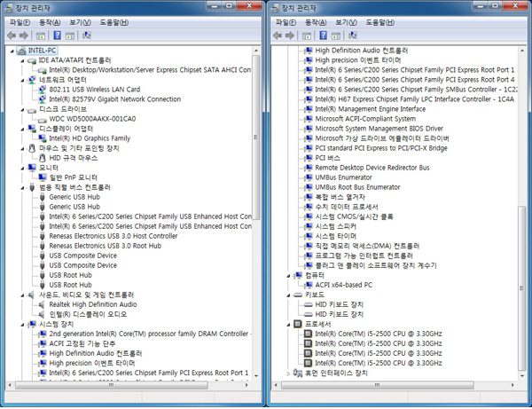Collapse the IDE ATA/ATAPI 컨트롤러 category
Image resolution: width=532 pixels, height=409 pixels.
click(x=22, y=61)
